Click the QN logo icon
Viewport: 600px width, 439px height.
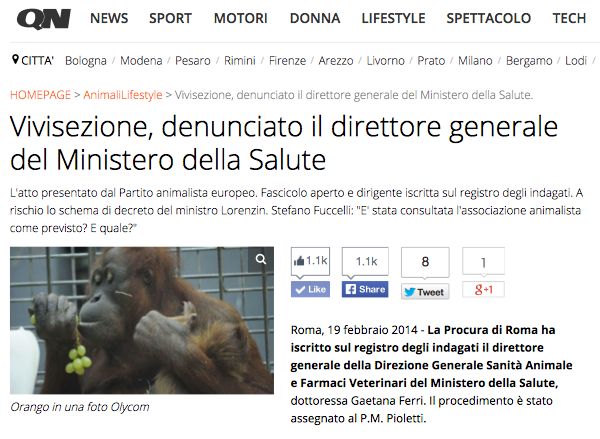click(x=44, y=19)
